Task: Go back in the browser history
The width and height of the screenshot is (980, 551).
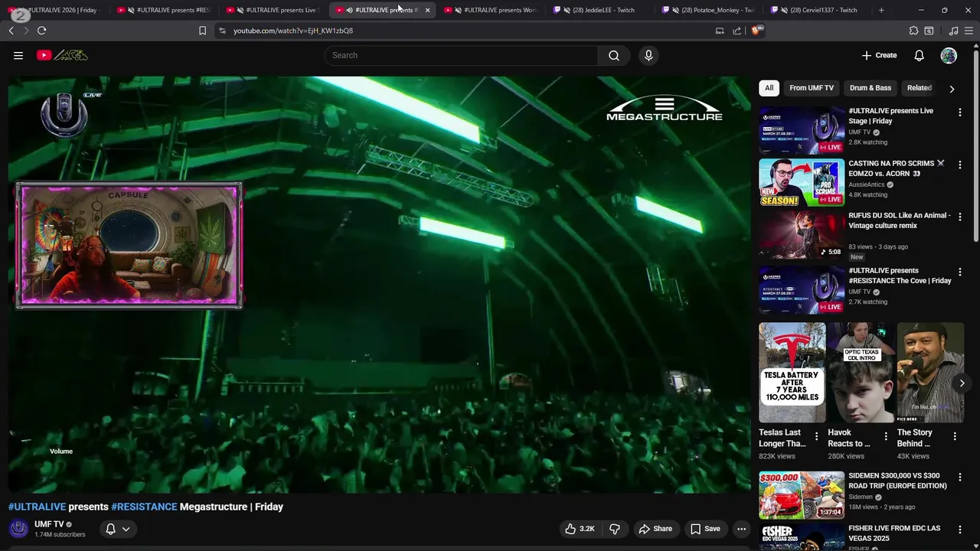Action: point(11,31)
